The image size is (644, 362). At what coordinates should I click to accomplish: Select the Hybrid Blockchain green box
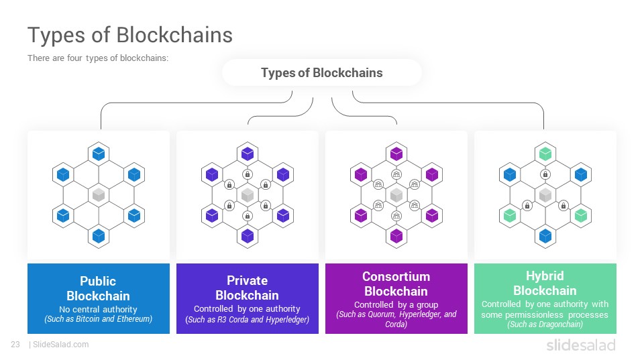[545, 298]
